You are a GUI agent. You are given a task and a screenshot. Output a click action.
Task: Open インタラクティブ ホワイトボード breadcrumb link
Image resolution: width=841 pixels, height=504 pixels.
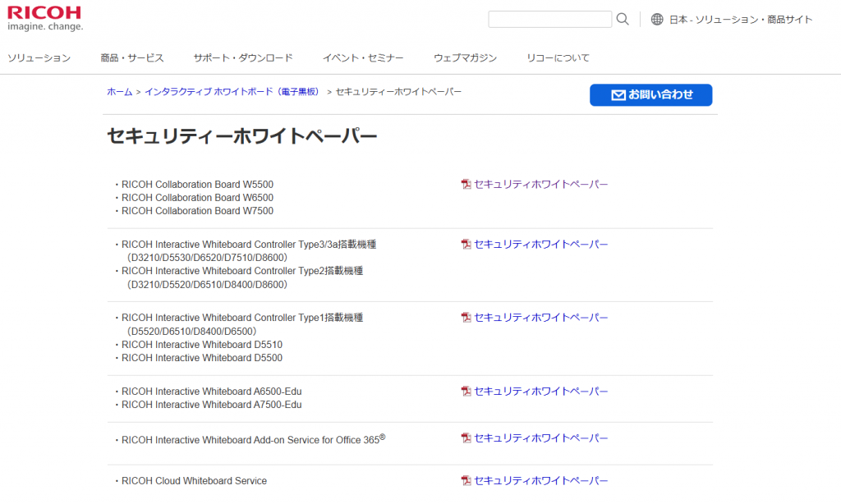[x=232, y=92]
